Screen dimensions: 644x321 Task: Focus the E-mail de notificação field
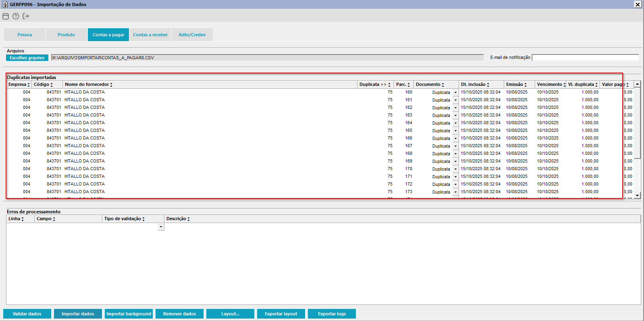(586, 58)
